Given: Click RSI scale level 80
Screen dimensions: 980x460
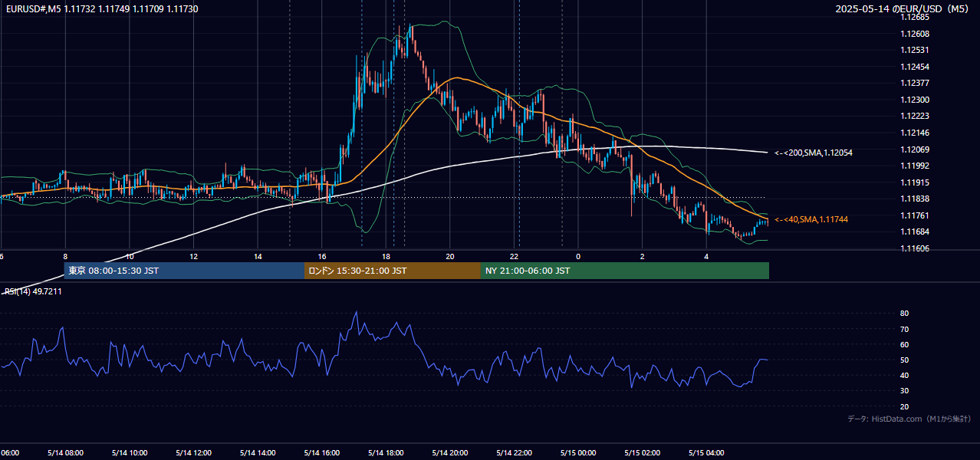Looking at the screenshot, I should point(904,314).
